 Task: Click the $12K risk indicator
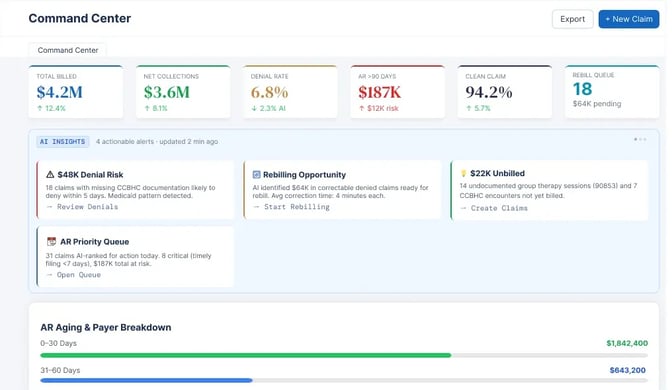[379, 108]
